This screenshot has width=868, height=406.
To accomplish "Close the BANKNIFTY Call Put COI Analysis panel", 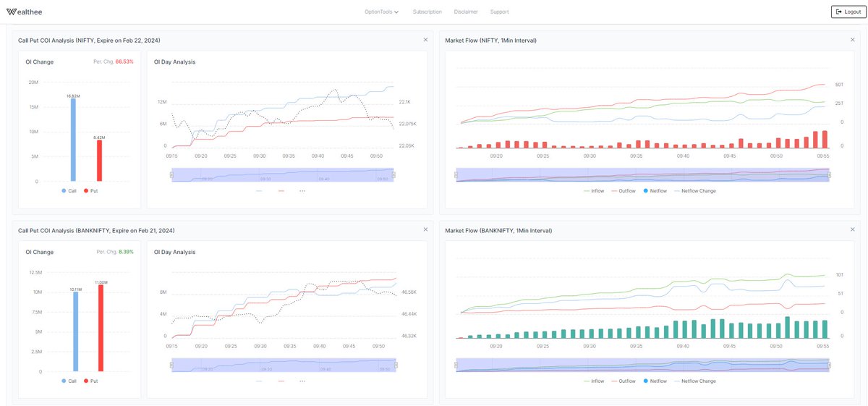I will [x=425, y=229].
